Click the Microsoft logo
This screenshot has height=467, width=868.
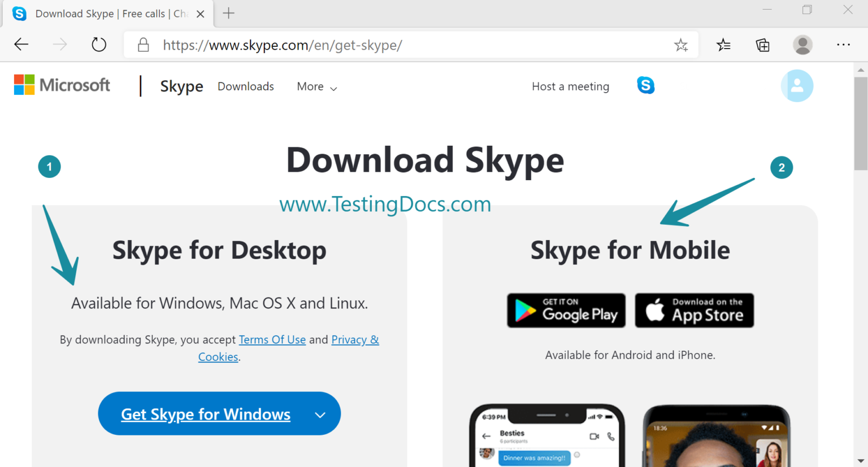62,85
